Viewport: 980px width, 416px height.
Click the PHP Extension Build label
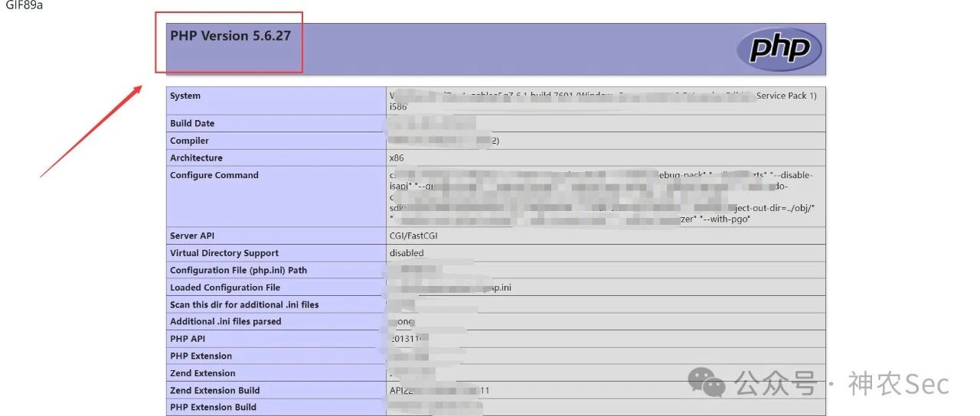tap(214, 407)
